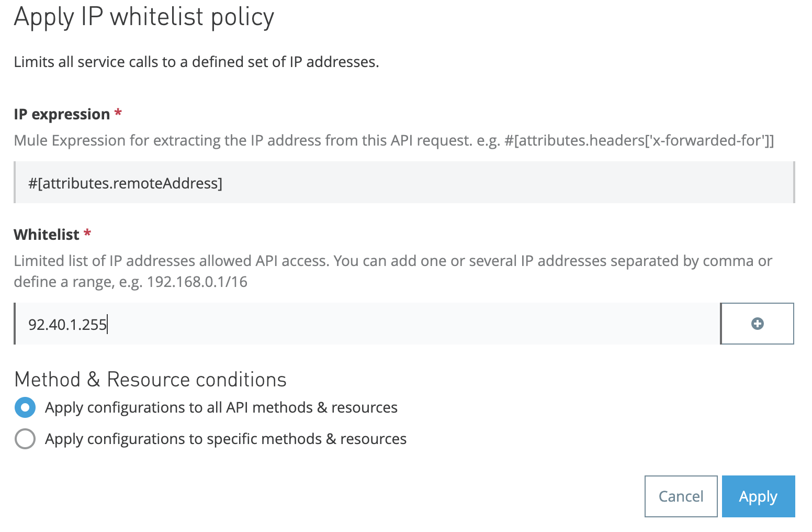The height and width of the screenshot is (532, 812).
Task: Click the "Apply configurations to specific methods" label
Action: [x=225, y=439]
